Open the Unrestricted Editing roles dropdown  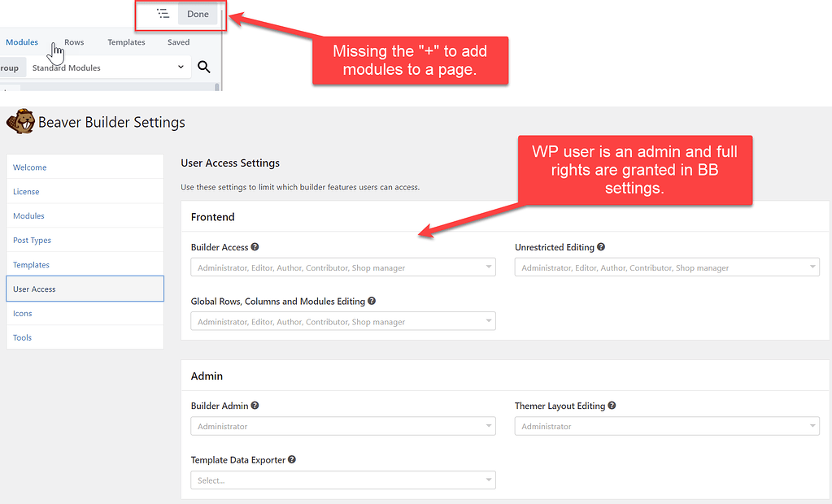[666, 267]
